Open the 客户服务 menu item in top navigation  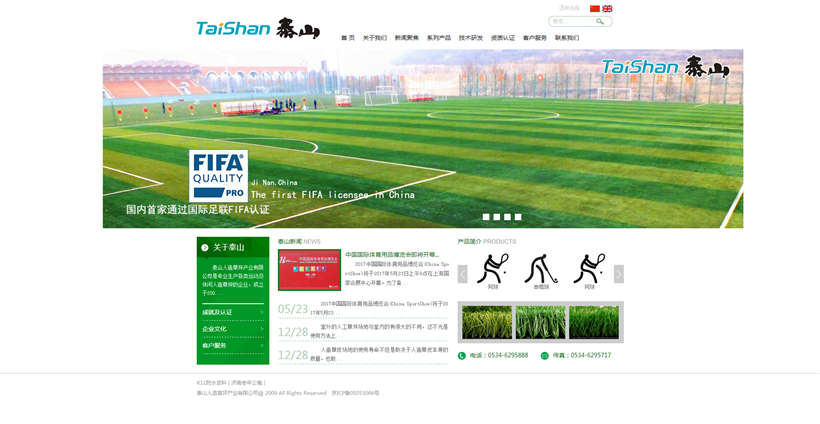tap(534, 38)
